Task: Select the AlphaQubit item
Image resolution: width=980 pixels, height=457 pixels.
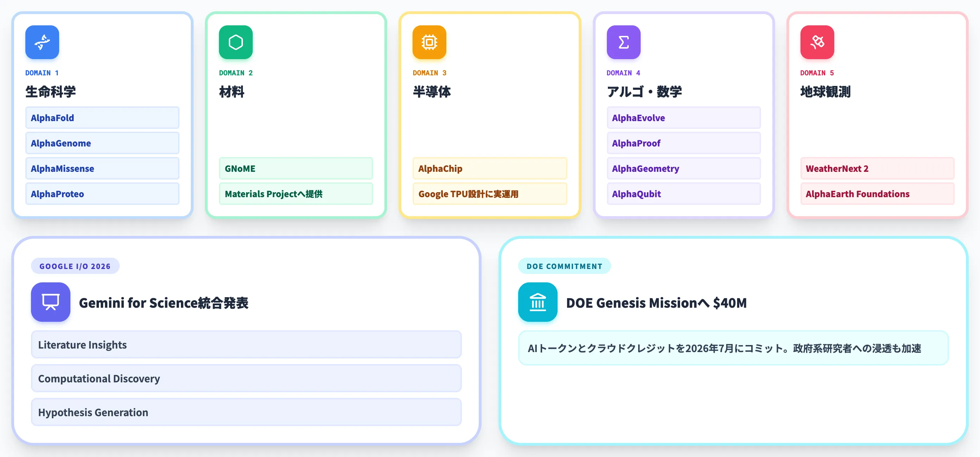Action: (684, 194)
